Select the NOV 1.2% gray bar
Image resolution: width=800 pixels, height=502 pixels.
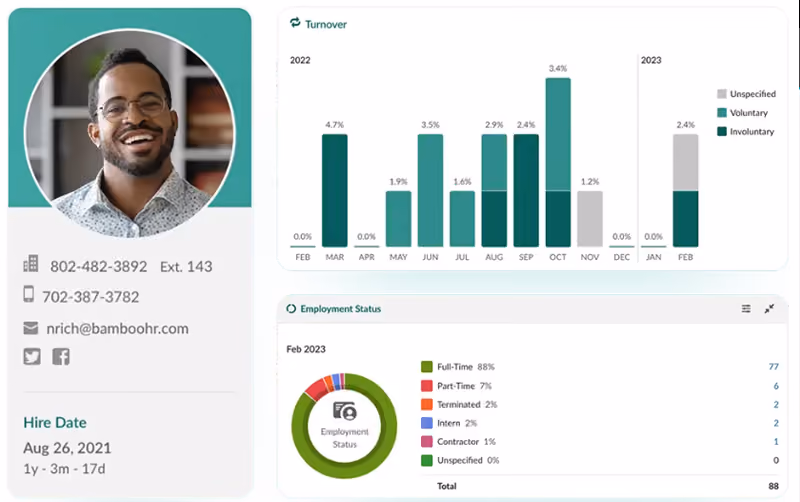[x=590, y=219]
